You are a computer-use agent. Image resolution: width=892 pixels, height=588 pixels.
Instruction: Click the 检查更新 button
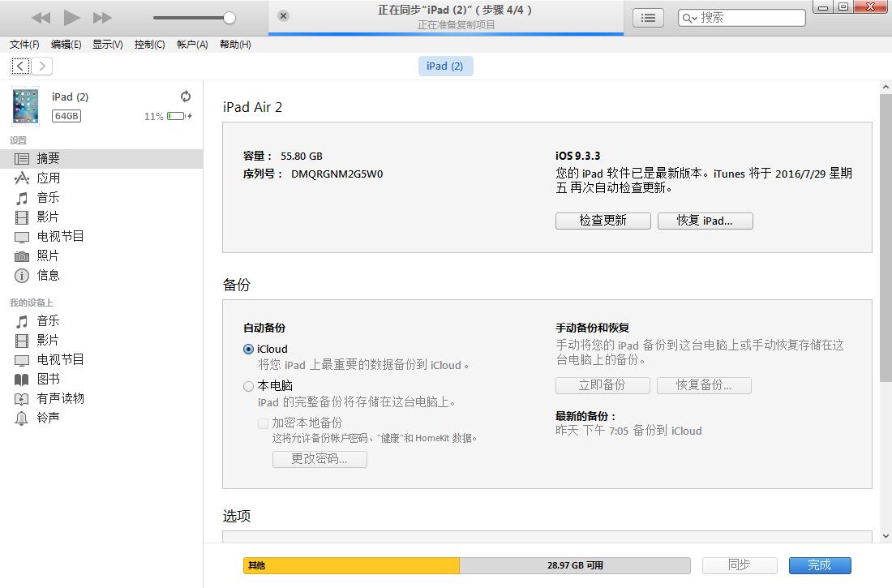click(603, 221)
